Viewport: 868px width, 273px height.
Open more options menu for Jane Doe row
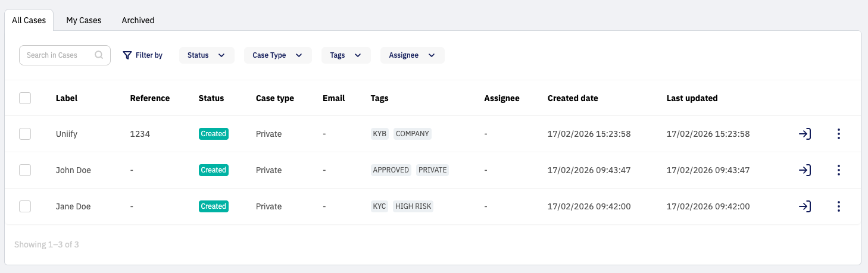(x=838, y=206)
